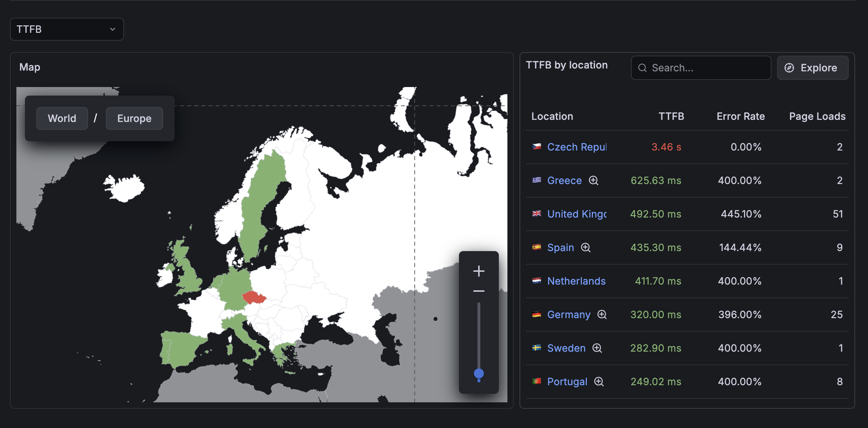868x428 pixels.
Task: Click the magnifier icon next to Spain
Action: click(x=587, y=248)
